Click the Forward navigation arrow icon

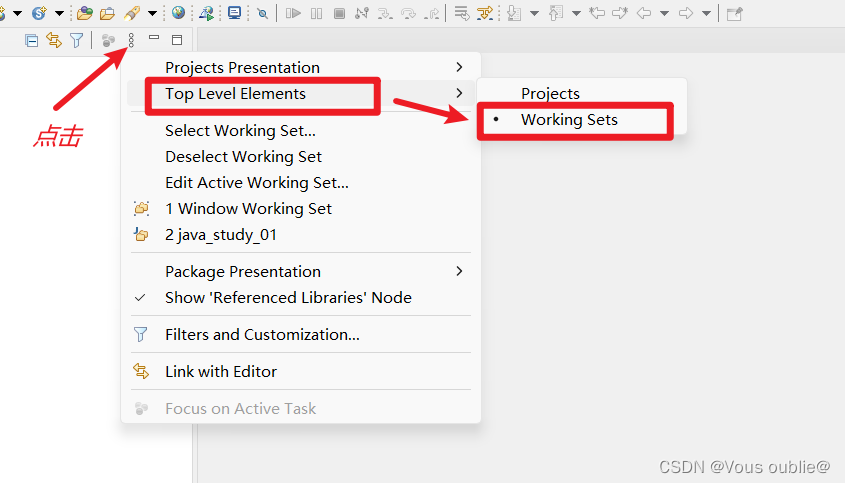tap(685, 13)
